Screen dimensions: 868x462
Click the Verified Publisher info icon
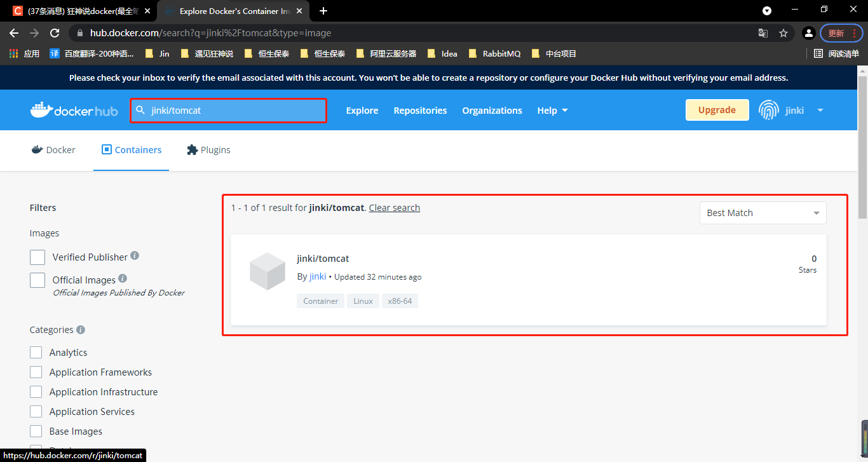(x=135, y=255)
